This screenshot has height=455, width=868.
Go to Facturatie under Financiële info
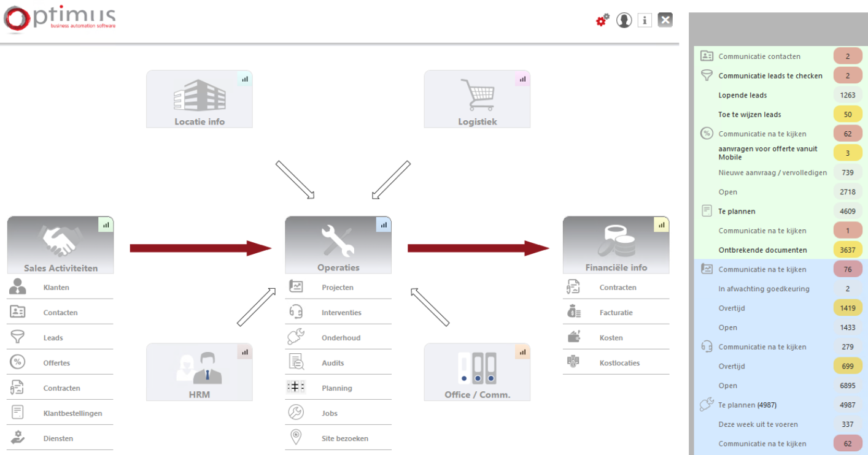pyautogui.click(x=616, y=313)
